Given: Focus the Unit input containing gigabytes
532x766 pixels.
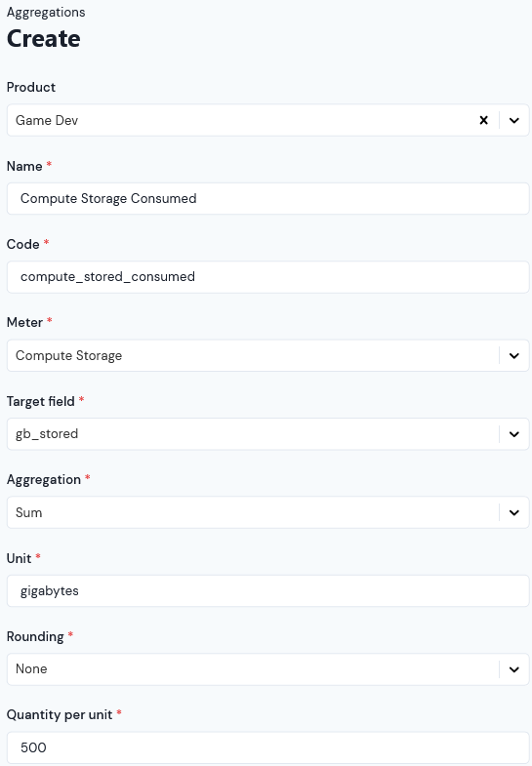Looking at the screenshot, I should (x=267, y=590).
